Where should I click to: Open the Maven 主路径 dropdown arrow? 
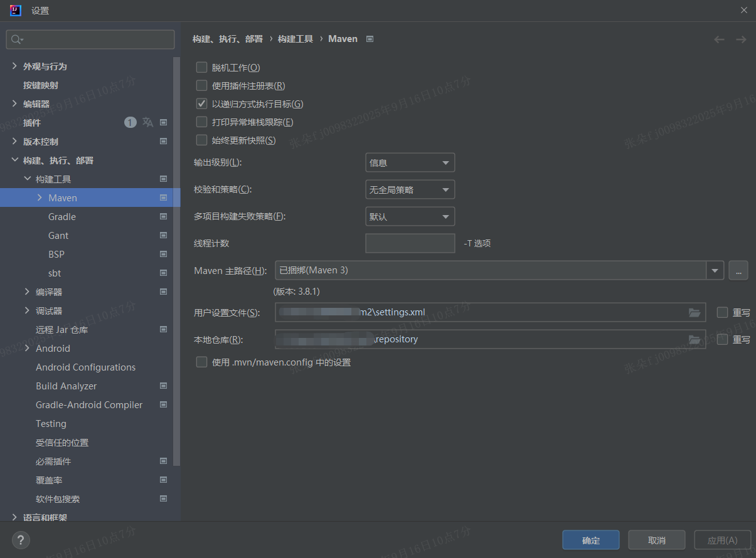click(715, 270)
